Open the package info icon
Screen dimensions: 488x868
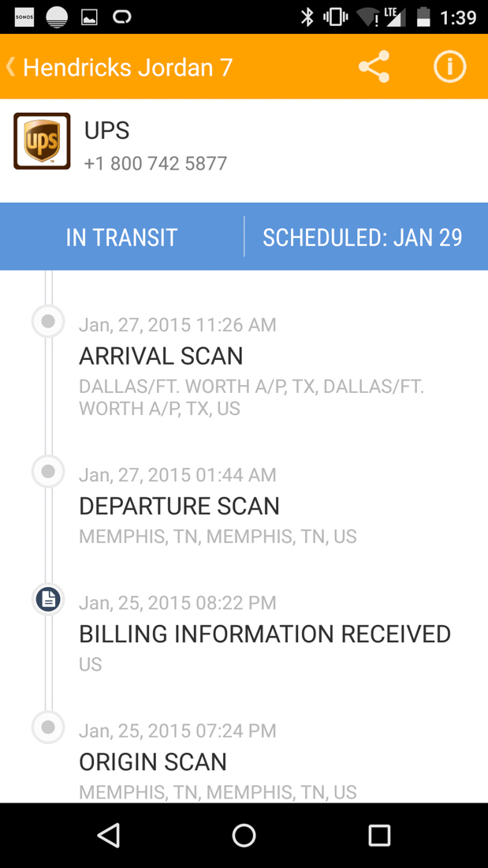coord(449,67)
